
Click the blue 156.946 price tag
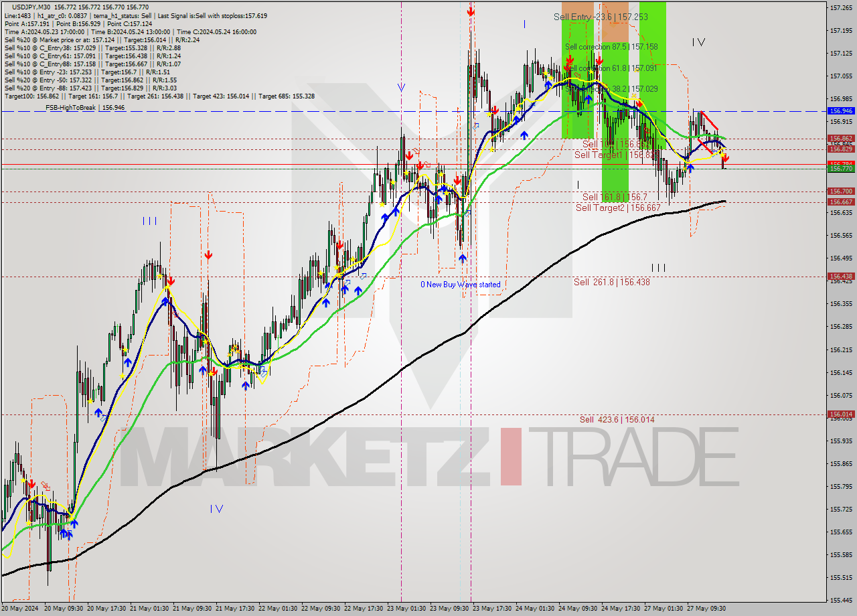[x=841, y=110]
